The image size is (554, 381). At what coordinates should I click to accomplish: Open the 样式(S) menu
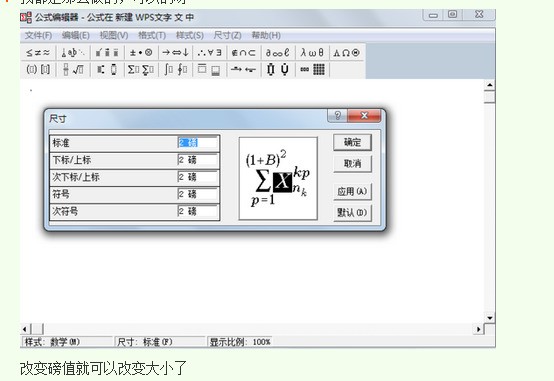(x=190, y=35)
